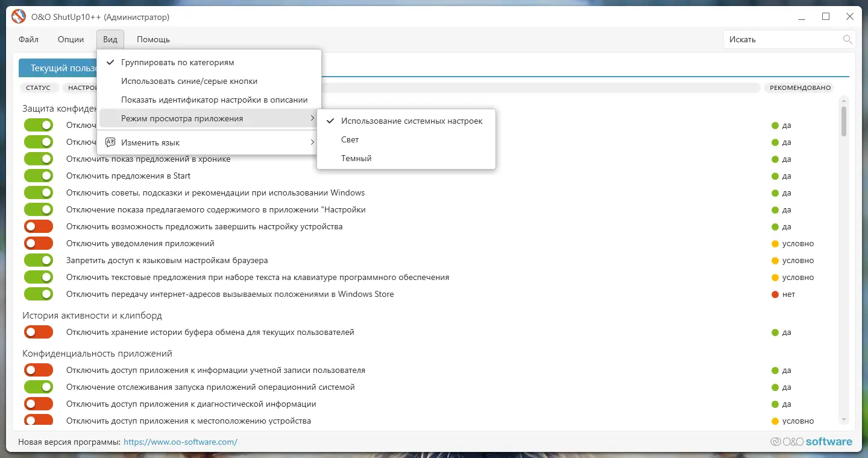Click да in the Отключение отслеживания запуска row
Viewport: 868px width, 458px height.
[787, 387]
